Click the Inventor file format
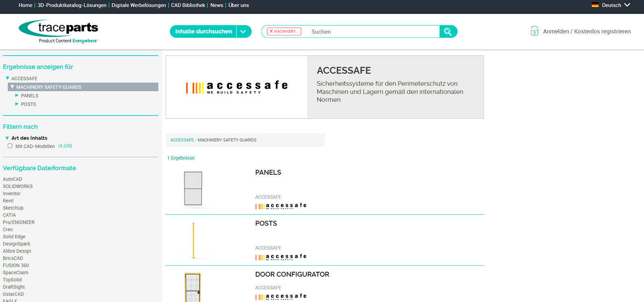644x302 pixels. [x=12, y=194]
